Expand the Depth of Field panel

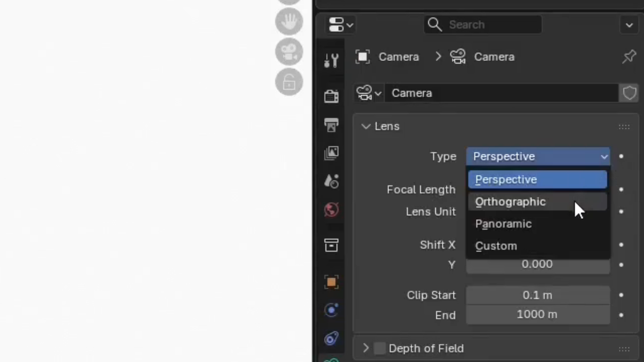point(366,348)
